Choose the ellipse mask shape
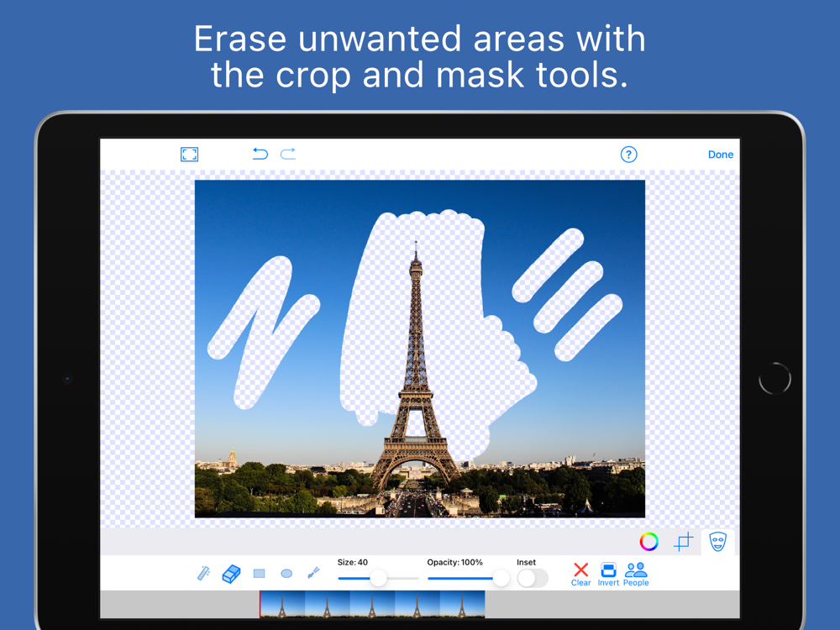840x630 pixels. click(x=286, y=574)
